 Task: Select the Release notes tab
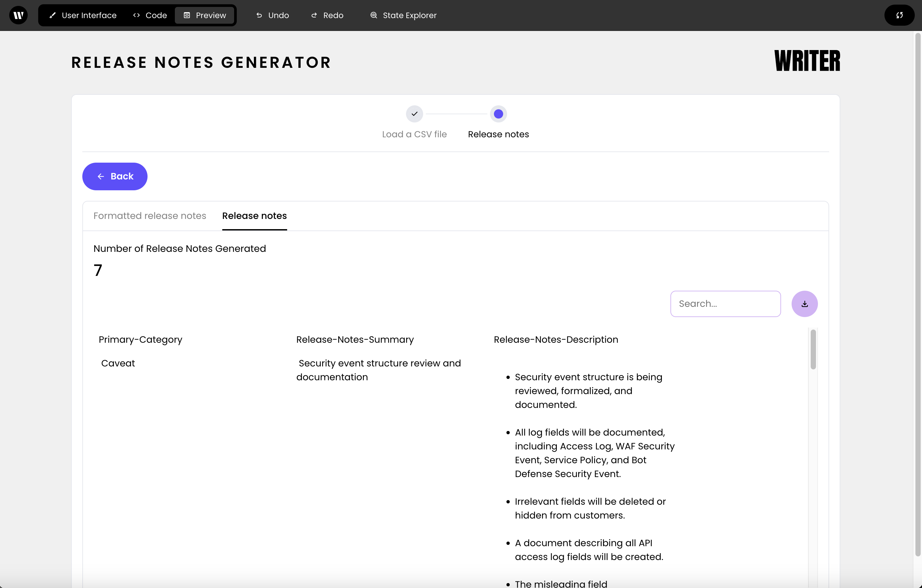254,216
